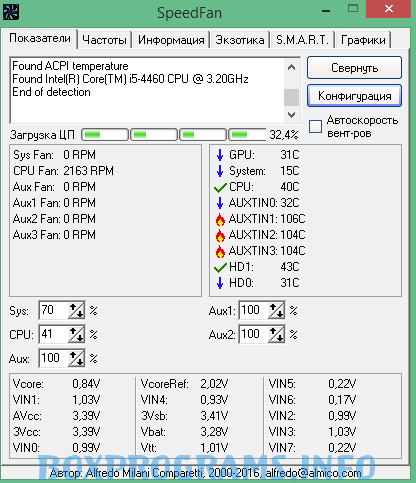Click the HD1 43C temperature reading
This screenshot has width=416, height=483.
(264, 267)
